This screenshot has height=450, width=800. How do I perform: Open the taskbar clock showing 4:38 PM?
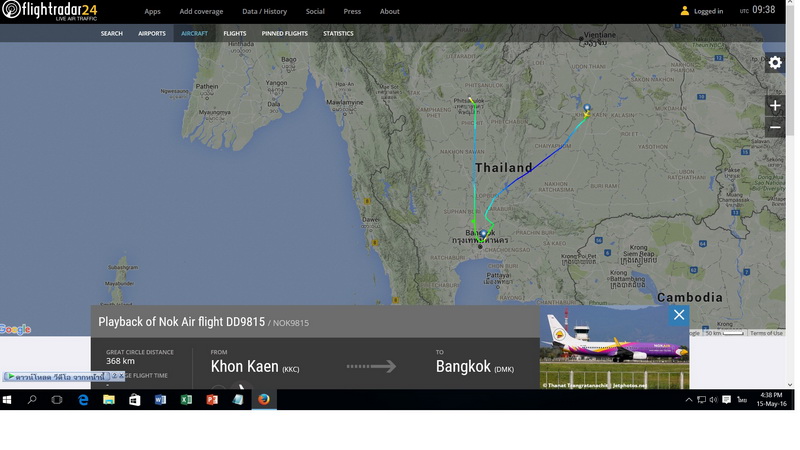coord(771,399)
